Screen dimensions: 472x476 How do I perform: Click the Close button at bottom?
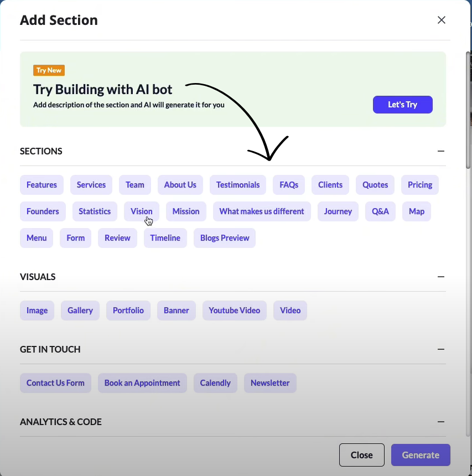(361, 455)
